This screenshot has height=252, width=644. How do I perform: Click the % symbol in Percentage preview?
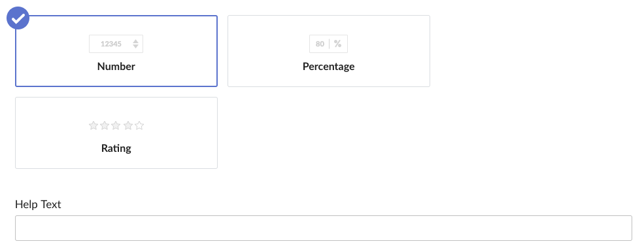(x=337, y=44)
